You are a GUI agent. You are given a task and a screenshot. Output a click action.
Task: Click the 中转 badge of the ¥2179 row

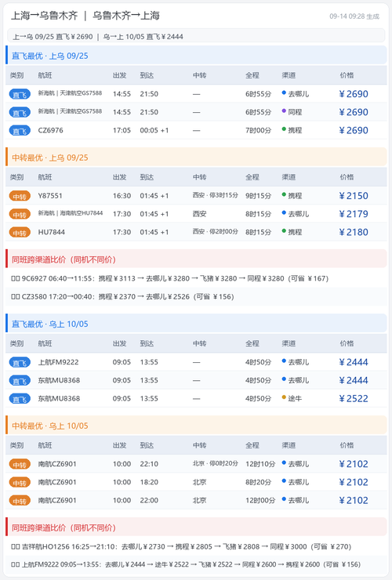(20, 214)
